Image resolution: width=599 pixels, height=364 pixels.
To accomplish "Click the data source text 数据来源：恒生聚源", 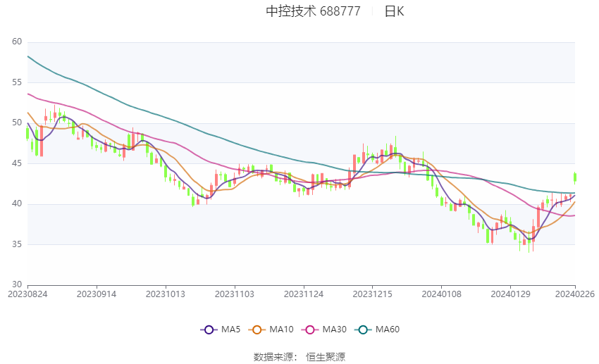I will pos(299,357).
